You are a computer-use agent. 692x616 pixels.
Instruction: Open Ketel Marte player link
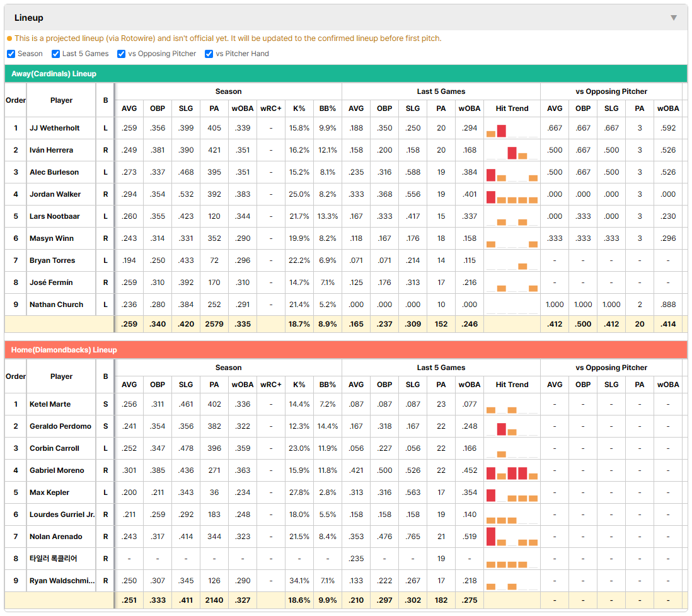click(x=50, y=404)
